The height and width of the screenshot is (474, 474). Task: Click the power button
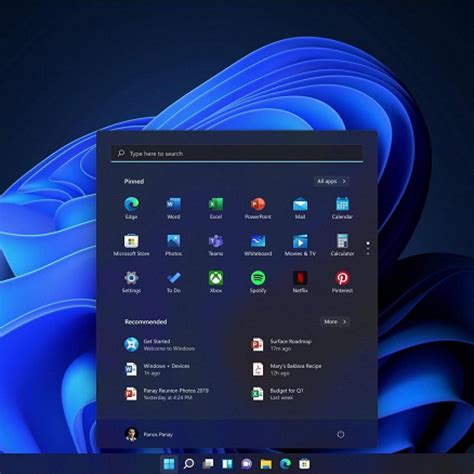(340, 434)
